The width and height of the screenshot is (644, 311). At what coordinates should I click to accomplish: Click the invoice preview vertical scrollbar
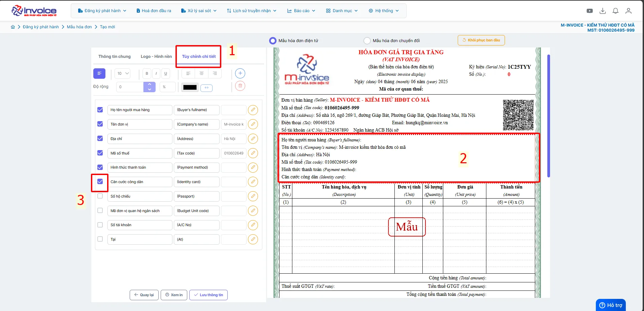(549, 116)
